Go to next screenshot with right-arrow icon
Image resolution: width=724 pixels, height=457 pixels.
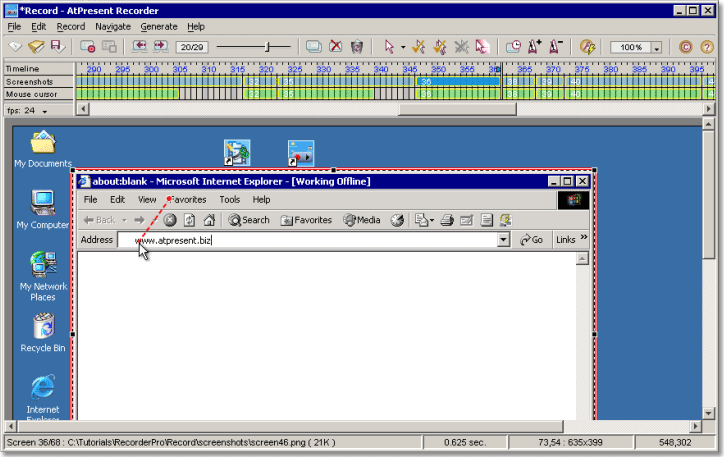(161, 47)
